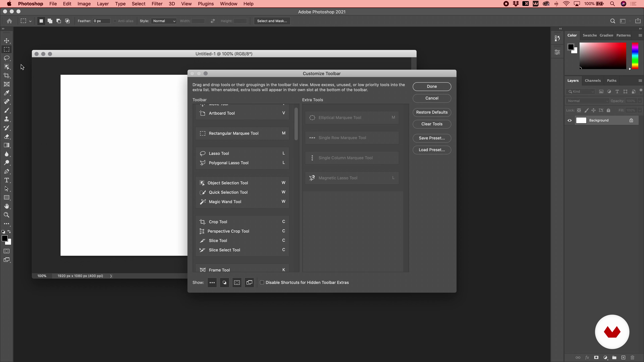
Task: Toggle show foreground/background colors option
Action: click(x=225, y=283)
